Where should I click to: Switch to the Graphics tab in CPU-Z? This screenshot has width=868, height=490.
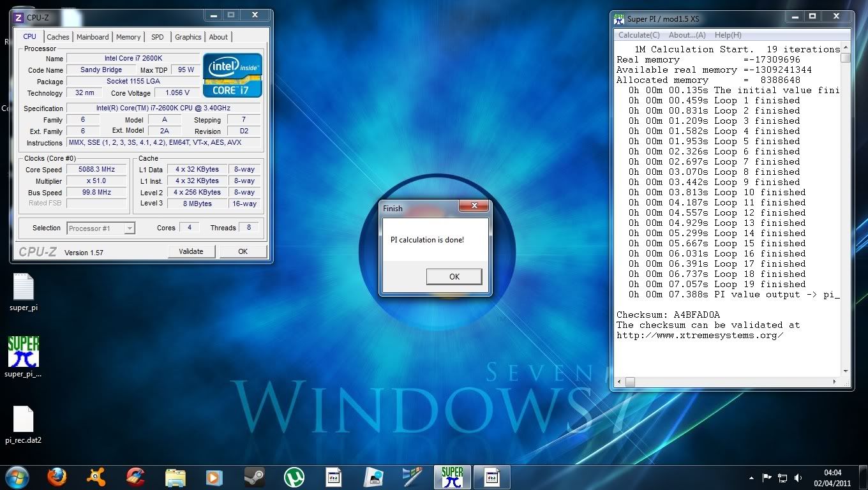(x=188, y=37)
